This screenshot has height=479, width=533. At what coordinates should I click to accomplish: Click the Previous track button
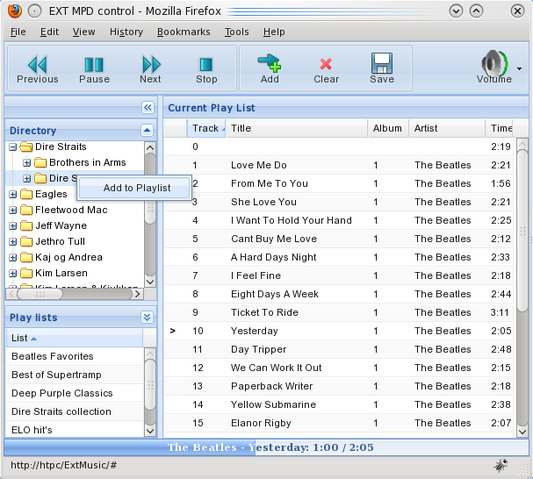click(x=37, y=69)
